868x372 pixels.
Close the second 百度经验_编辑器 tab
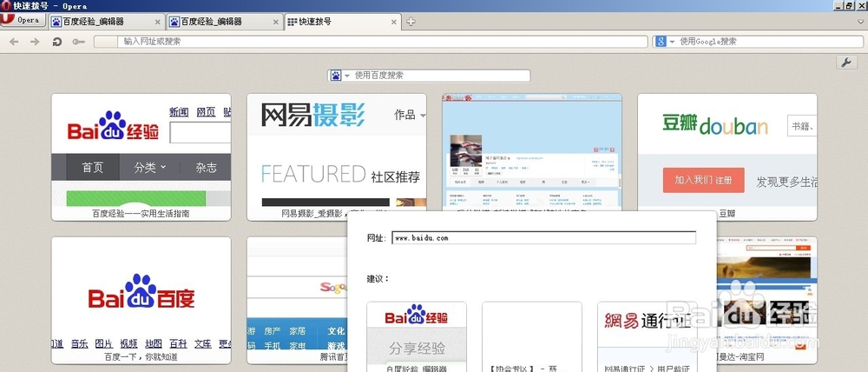pyautogui.click(x=276, y=23)
